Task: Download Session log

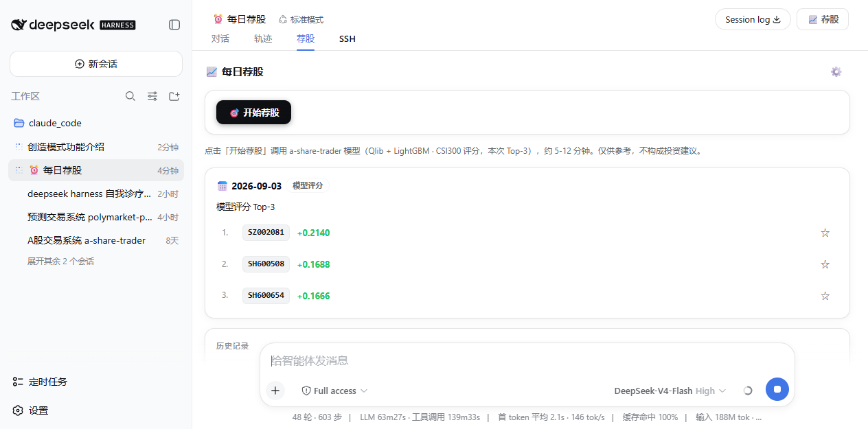Action: (x=753, y=19)
